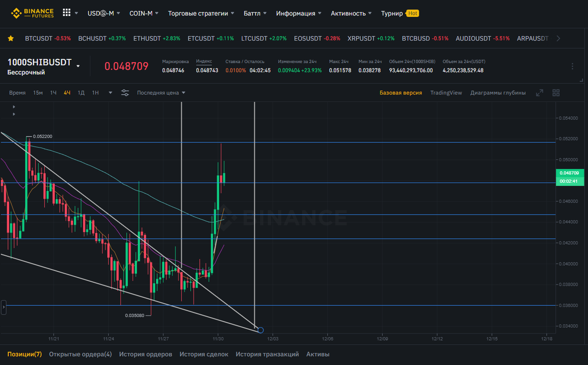588x365 pixels.
Task: Open the История транзакций tab
Action: point(267,354)
